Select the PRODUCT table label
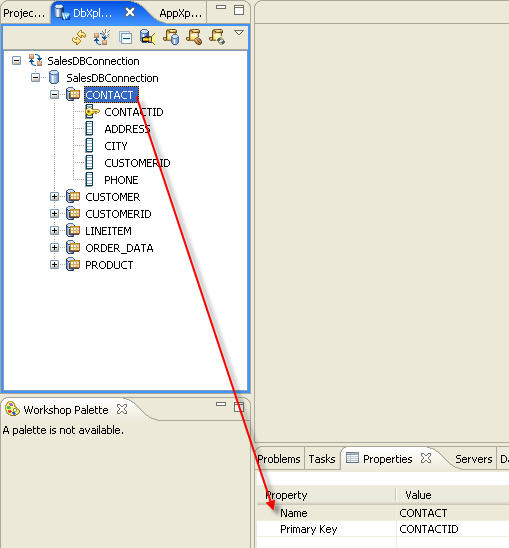 click(x=109, y=265)
